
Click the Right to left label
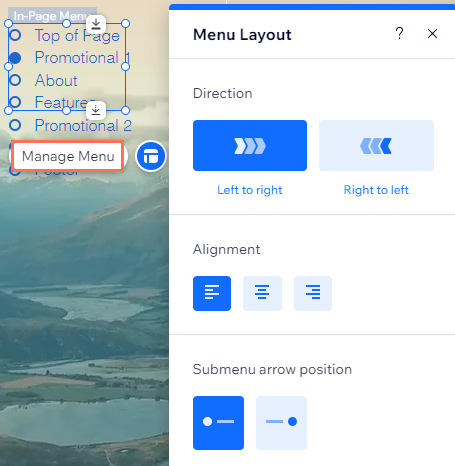pyautogui.click(x=376, y=190)
